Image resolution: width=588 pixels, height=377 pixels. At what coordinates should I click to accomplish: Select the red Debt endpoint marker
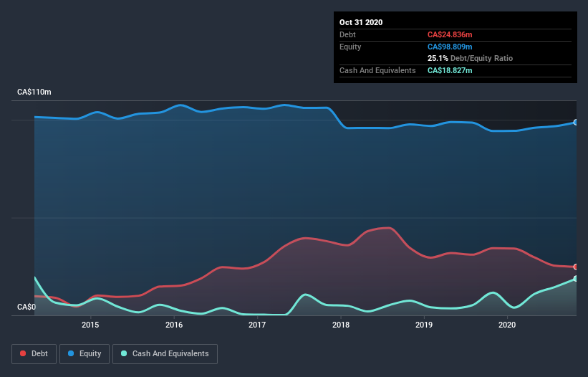[576, 267]
